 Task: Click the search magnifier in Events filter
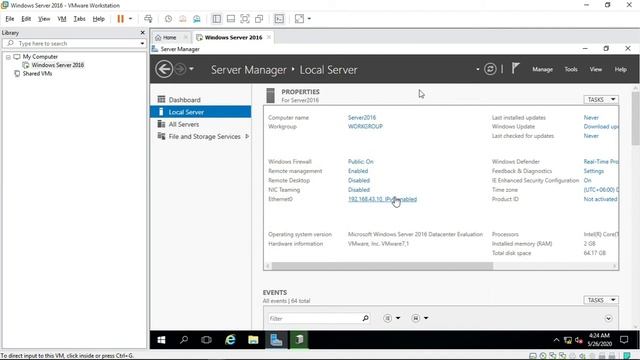(x=365, y=318)
